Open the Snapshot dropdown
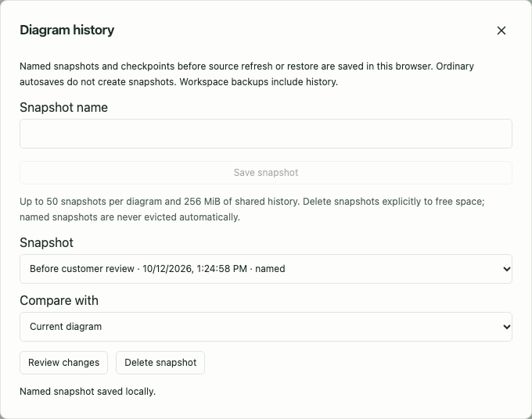 point(266,269)
